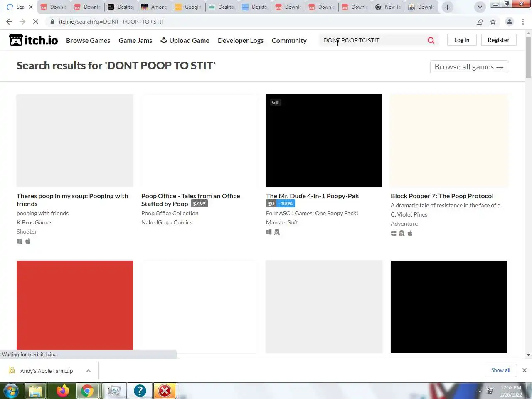Click the Windows Start button

pyautogui.click(x=11, y=391)
